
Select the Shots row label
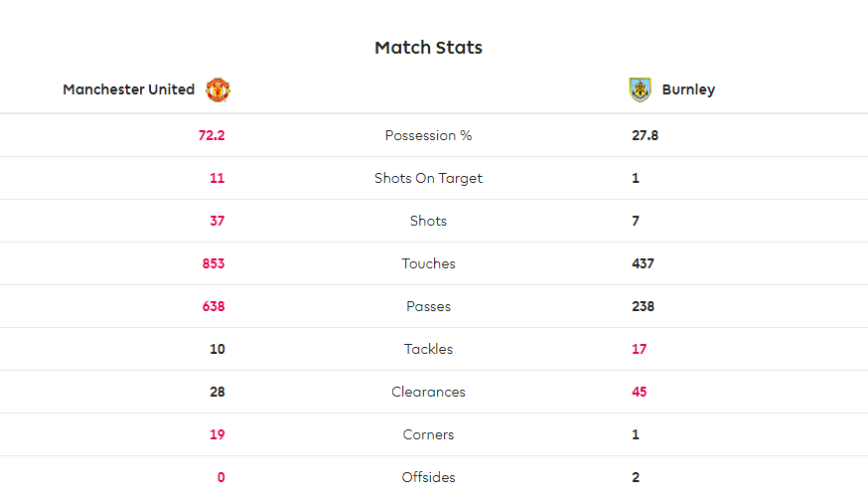[428, 221]
